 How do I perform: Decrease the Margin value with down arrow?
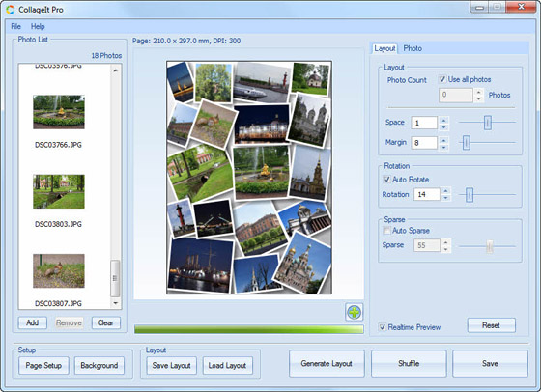[x=444, y=147]
